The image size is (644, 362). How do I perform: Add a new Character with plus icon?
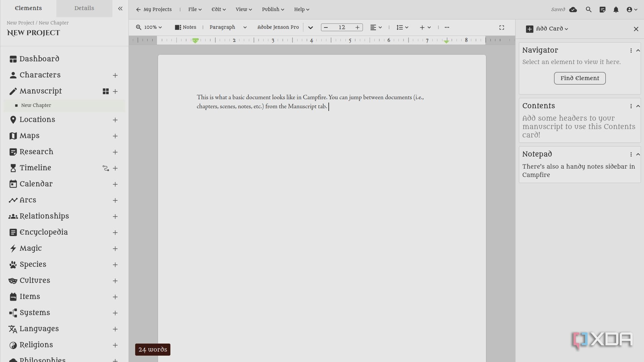(115, 75)
